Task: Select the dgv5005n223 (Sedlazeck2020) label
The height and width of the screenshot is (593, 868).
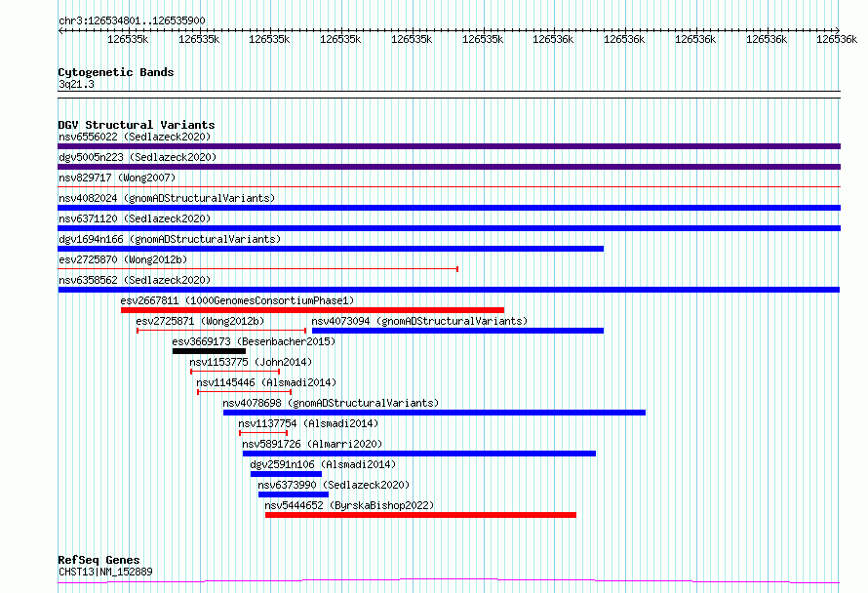Action: coord(138,157)
